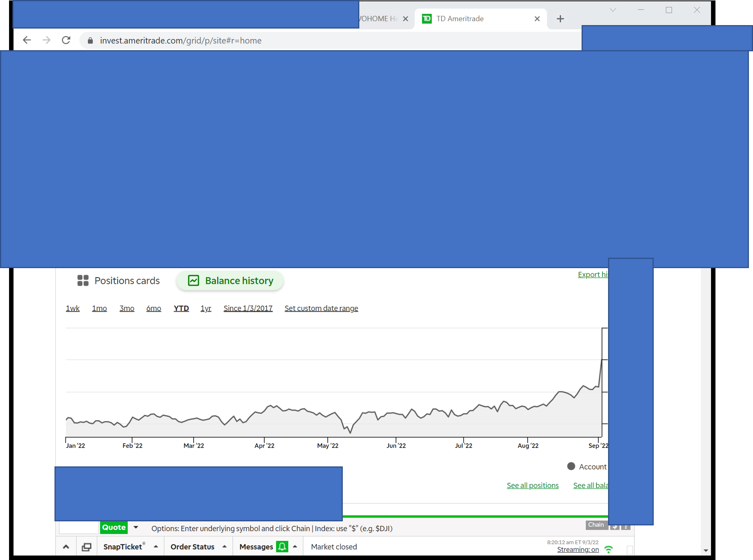
Task: Toggle Streaming: on link
Action: pos(578,550)
